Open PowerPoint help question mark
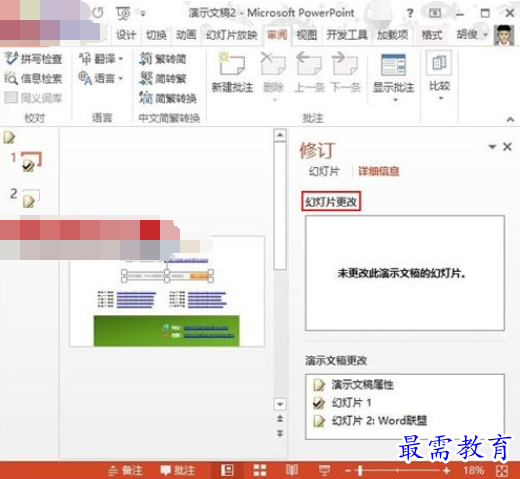 pyautogui.click(x=410, y=13)
